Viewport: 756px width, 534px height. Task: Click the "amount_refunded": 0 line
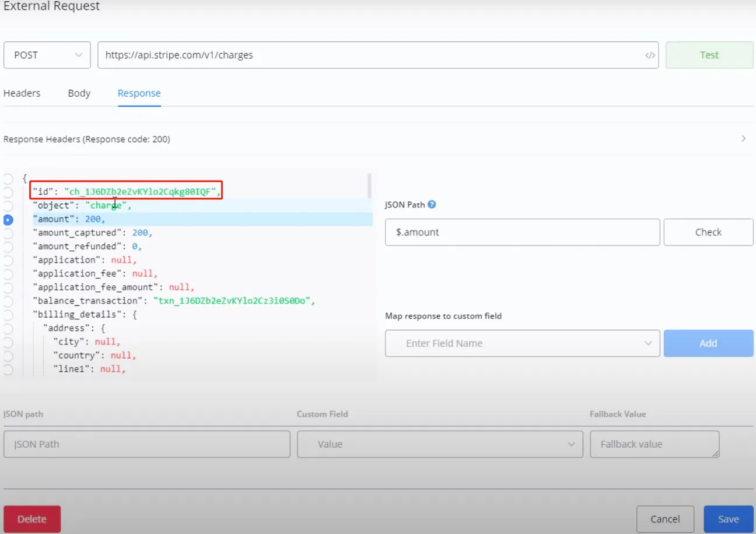87,247
